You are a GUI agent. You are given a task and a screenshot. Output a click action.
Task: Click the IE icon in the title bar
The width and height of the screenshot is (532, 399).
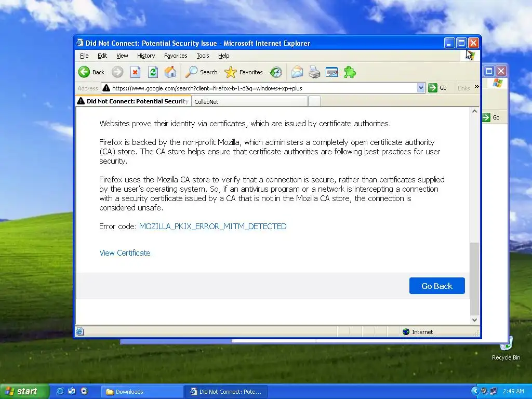(79, 43)
